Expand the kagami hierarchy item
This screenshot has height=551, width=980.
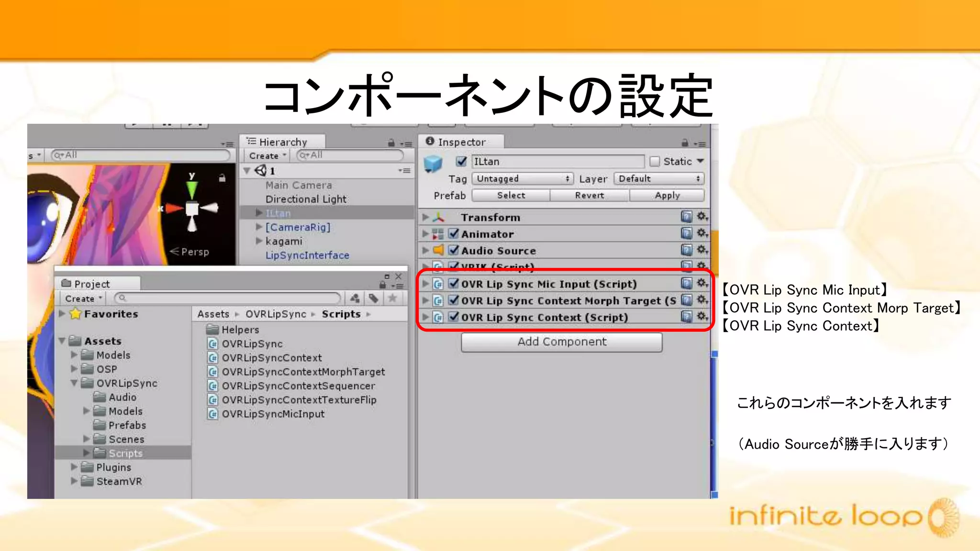(x=259, y=241)
